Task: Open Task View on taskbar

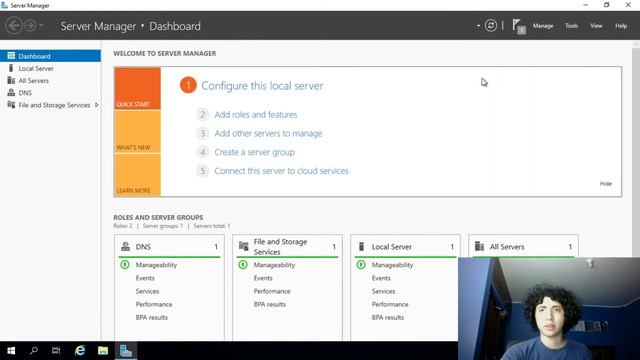Action: pos(56,351)
